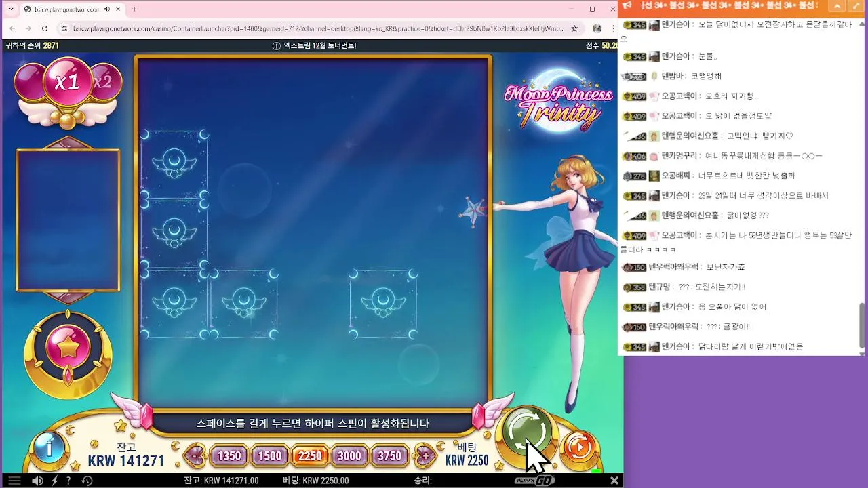Viewport: 868px width, 488px height.
Task: Click bottom bar balance KRW 141271.00
Action: 221,481
